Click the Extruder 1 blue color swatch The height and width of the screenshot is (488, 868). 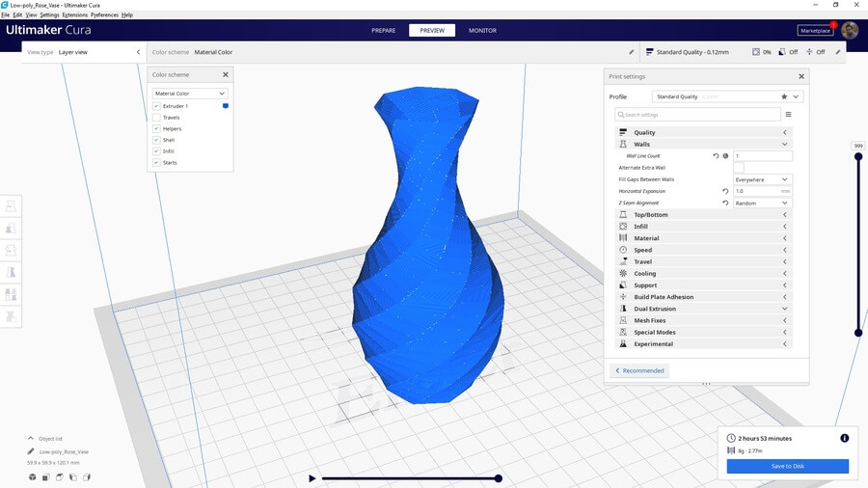[x=226, y=106]
